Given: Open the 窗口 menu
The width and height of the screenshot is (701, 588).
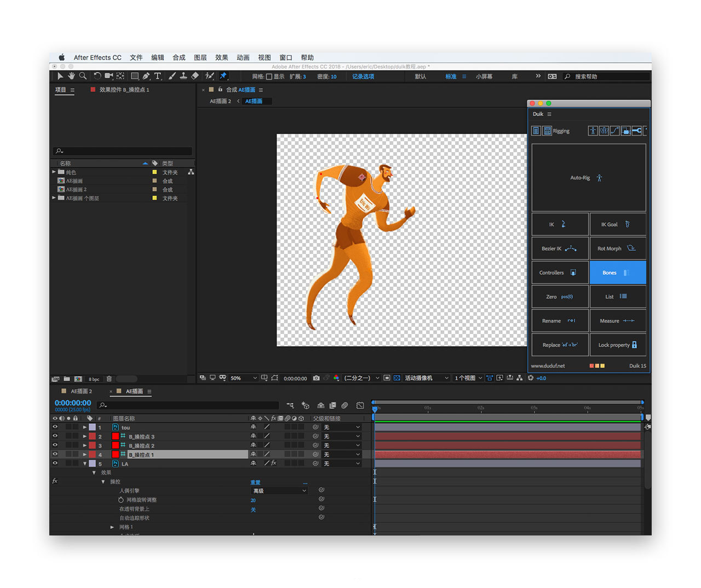Looking at the screenshot, I should click(286, 57).
